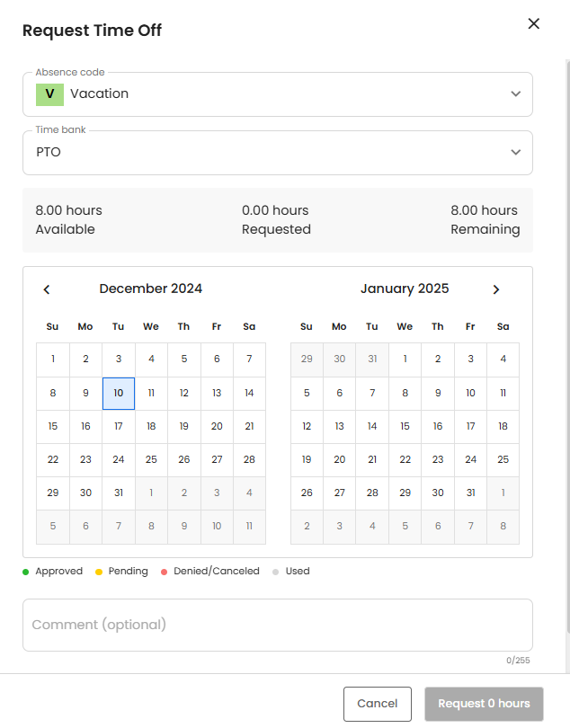Viewport: 570px width, 728px height.
Task: Click the green V Vacation badge
Action: pyautogui.click(x=49, y=93)
